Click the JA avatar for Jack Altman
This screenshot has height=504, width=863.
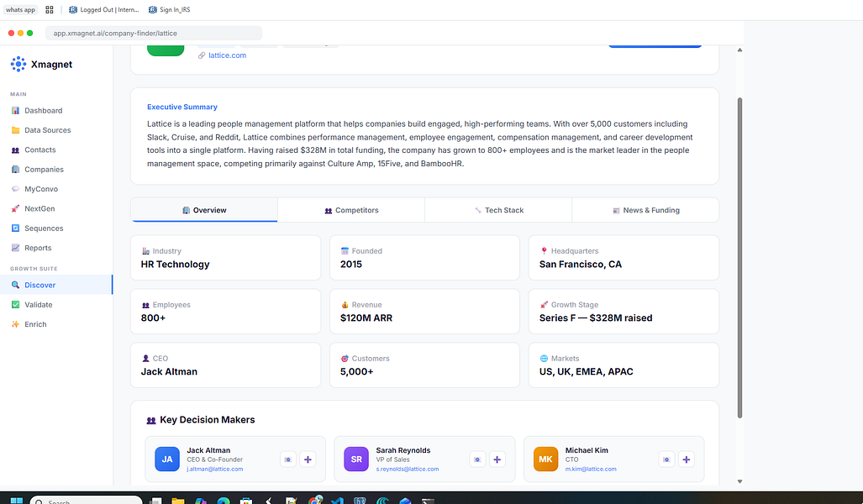(167, 459)
